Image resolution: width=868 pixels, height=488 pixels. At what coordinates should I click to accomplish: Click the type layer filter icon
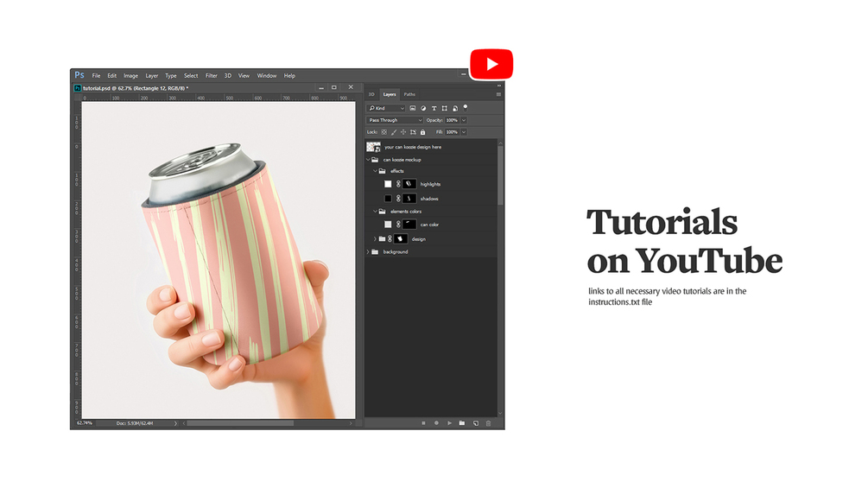434,109
